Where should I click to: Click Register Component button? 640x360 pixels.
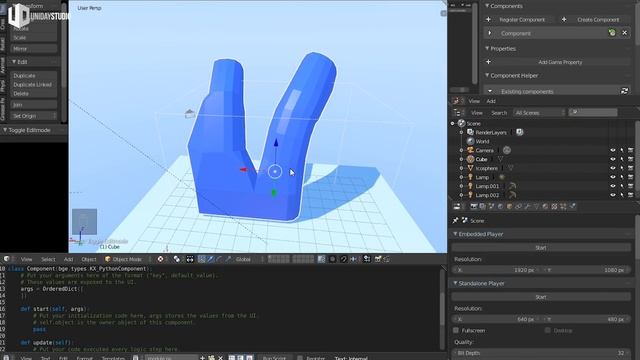pos(522,19)
